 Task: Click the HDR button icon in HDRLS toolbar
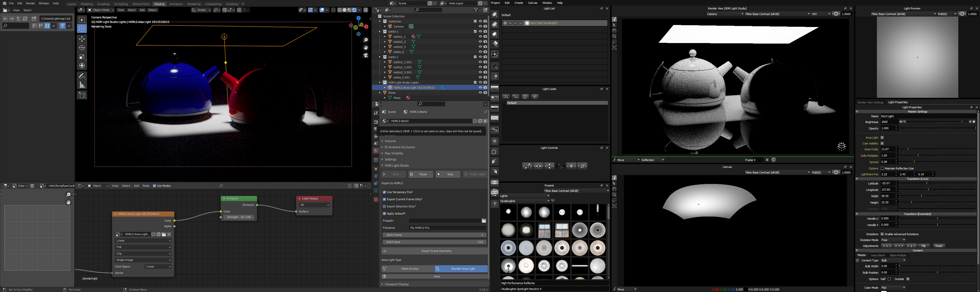point(494,183)
